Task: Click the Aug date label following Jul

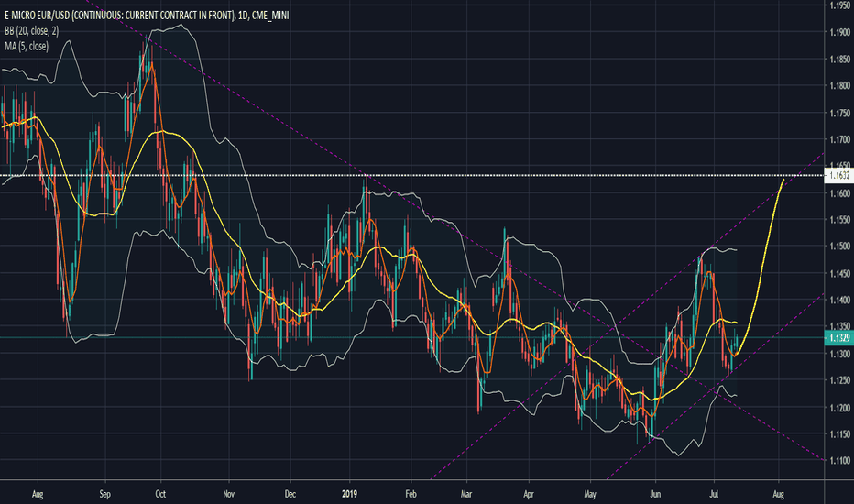Action: (x=778, y=494)
